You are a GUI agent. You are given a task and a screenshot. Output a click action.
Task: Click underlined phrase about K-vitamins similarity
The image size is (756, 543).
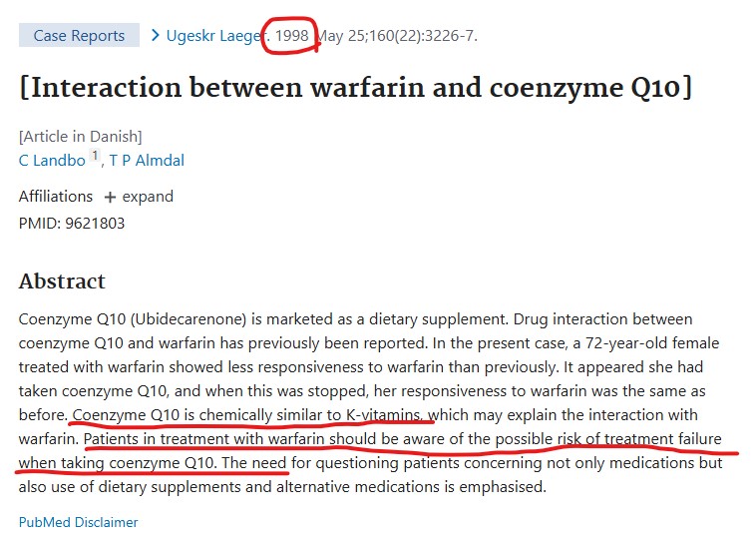(x=251, y=414)
